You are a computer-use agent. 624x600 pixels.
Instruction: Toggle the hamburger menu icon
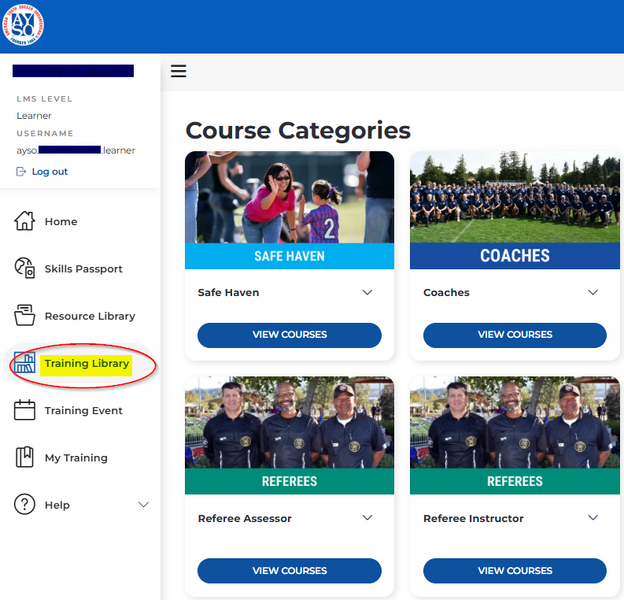tap(179, 71)
